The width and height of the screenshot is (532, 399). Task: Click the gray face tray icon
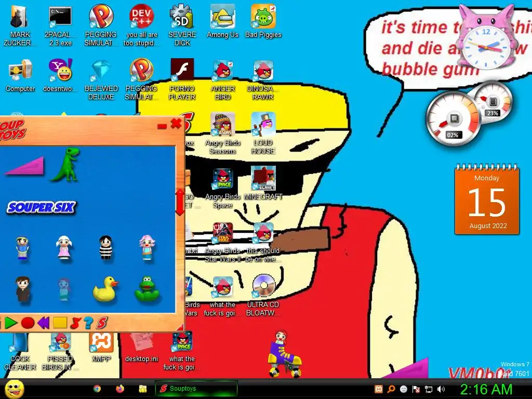point(403,389)
